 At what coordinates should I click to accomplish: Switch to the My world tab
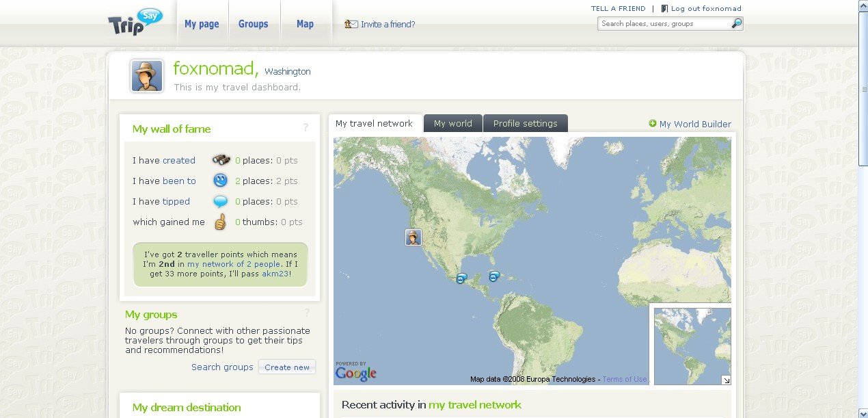(453, 123)
